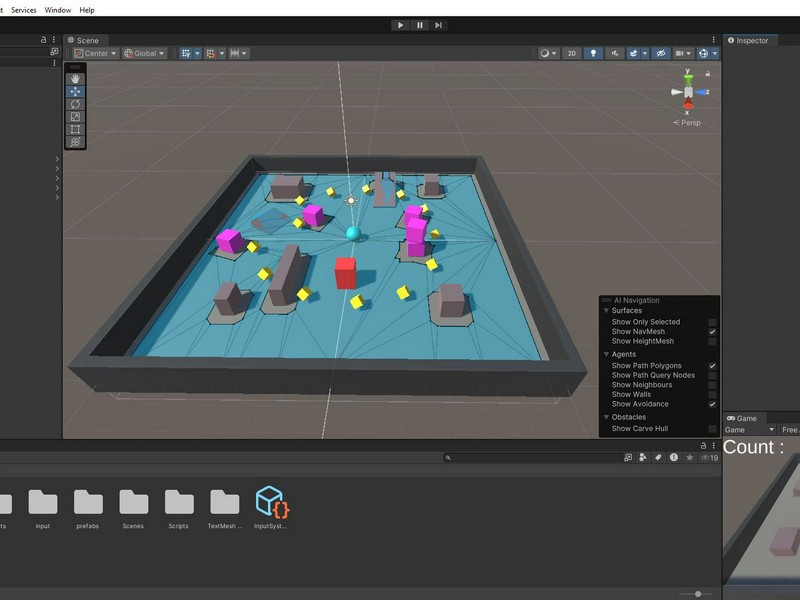Open the Center pivot mode dropdown
800x600 pixels.
[95, 53]
